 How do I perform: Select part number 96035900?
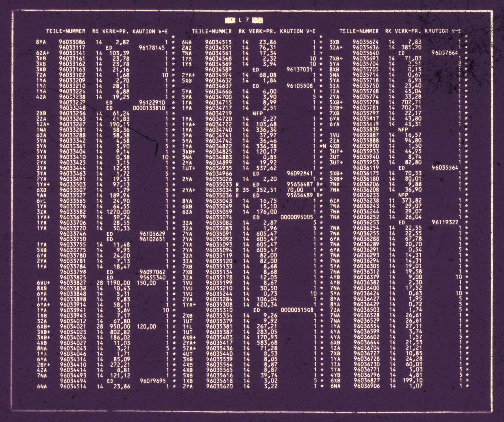[366, 146]
